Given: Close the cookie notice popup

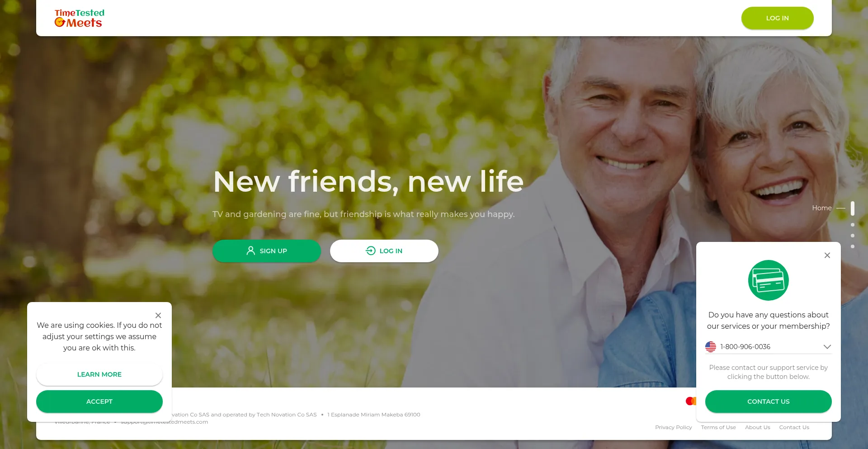Looking at the screenshot, I should click(158, 316).
